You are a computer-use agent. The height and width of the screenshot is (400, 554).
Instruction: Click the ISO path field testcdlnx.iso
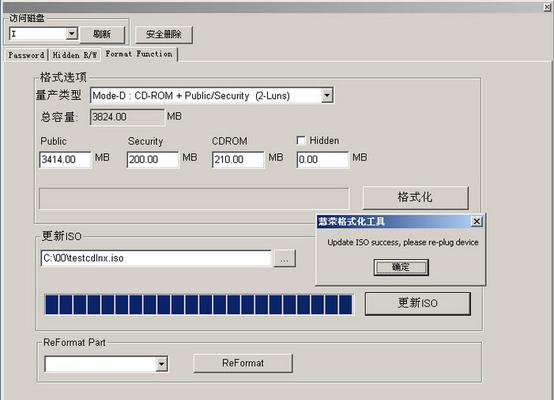pyautogui.click(x=156, y=258)
